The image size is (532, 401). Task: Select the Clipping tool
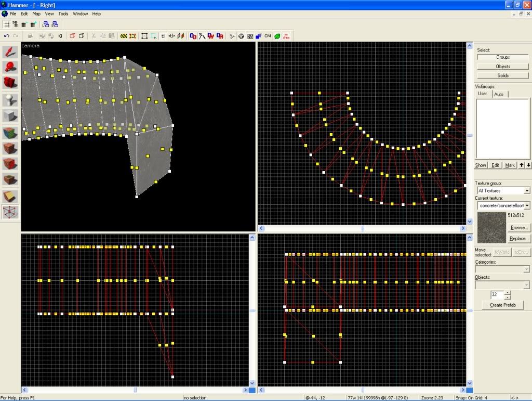(10, 196)
